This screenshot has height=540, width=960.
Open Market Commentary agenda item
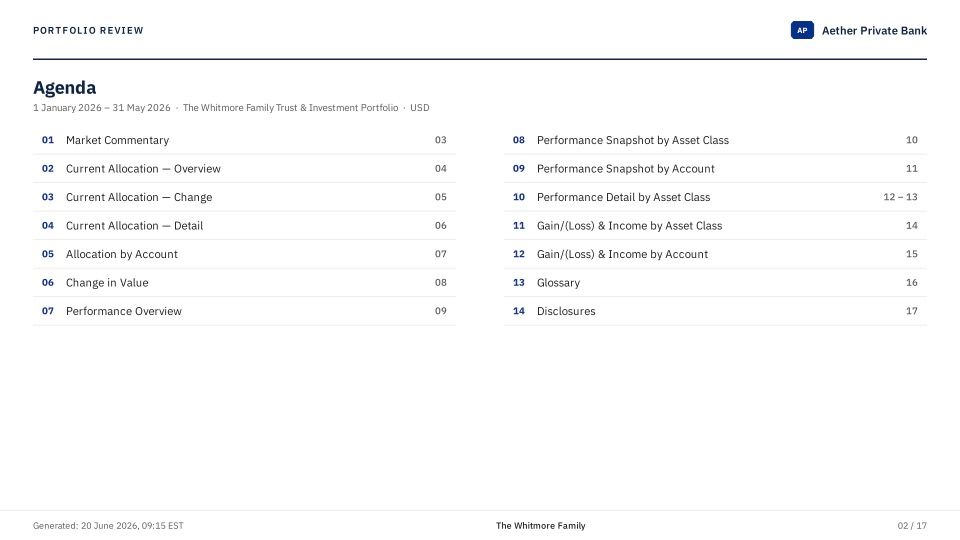[244, 140]
